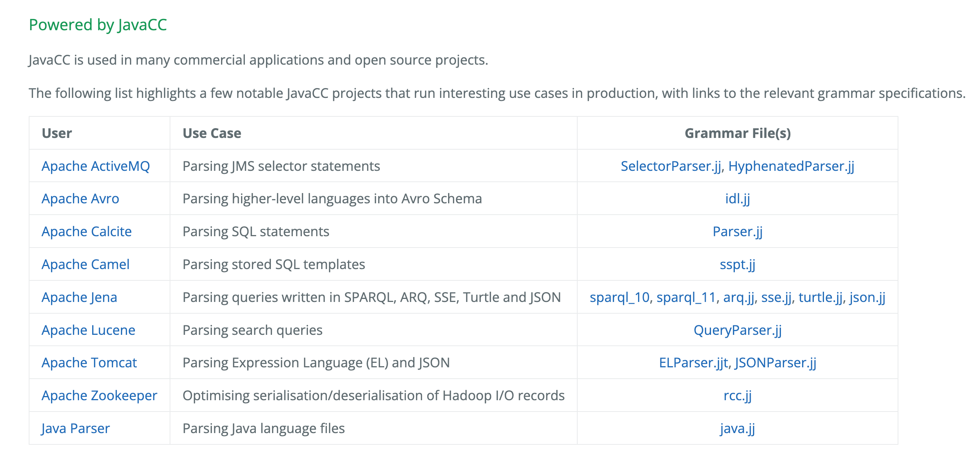Open the idl.jj grammar file
This screenshot has height=455, width=980.
737,199
